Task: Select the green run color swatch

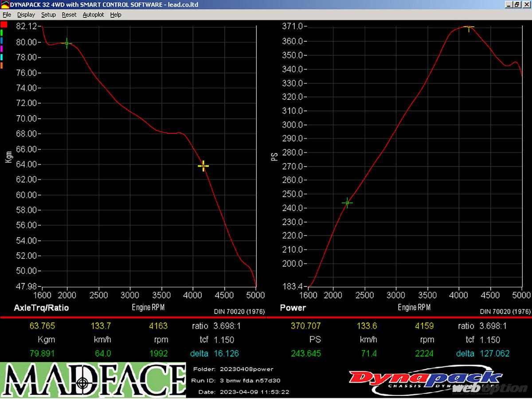Action: [2, 32]
